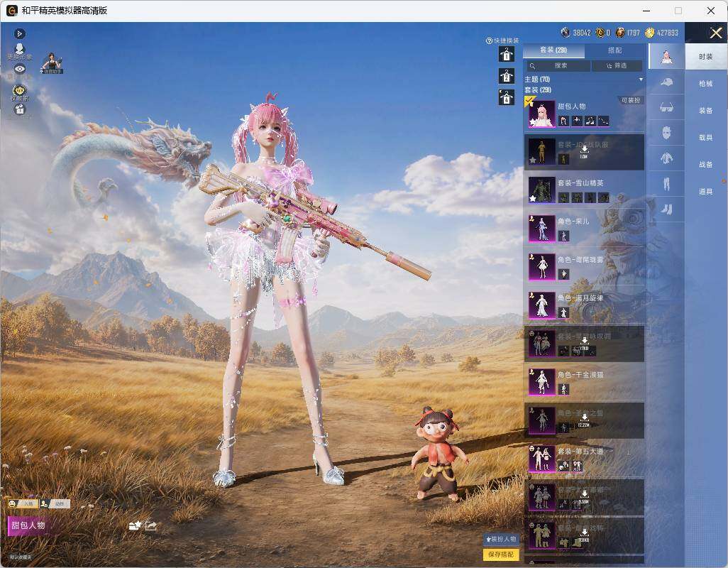
Task: Switch to the 套装 (290) tab
Action: pyautogui.click(x=553, y=50)
